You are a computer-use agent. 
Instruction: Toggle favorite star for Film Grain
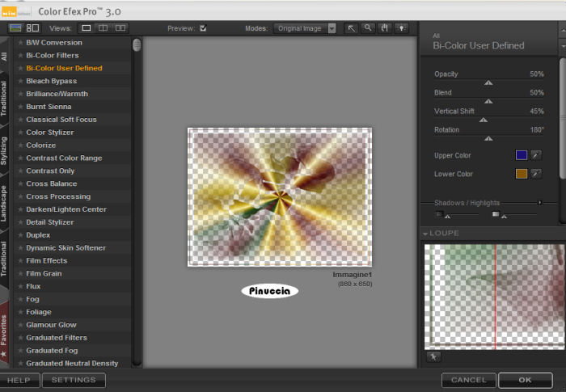coord(20,274)
